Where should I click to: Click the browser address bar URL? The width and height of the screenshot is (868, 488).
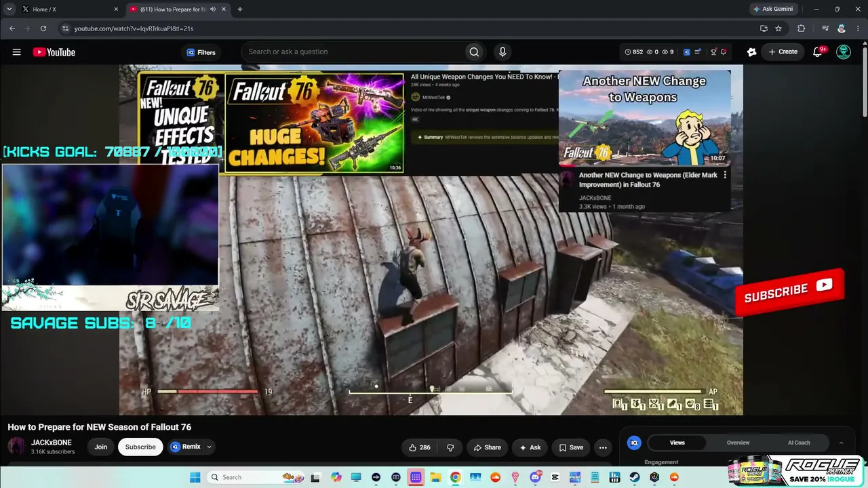pos(134,28)
